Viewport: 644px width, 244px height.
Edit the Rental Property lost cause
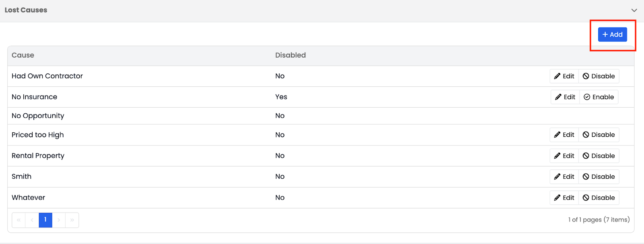[x=564, y=156]
